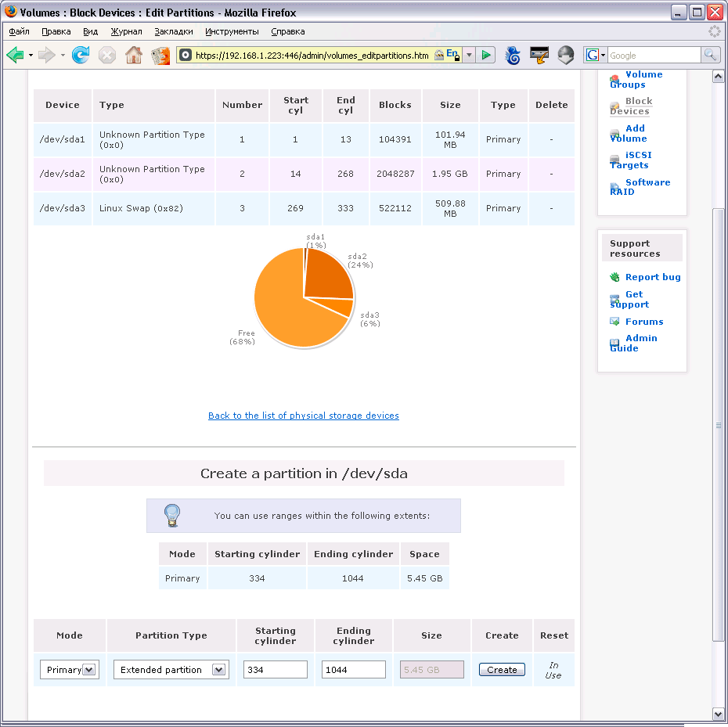Click the search magnifier icon

point(710,55)
